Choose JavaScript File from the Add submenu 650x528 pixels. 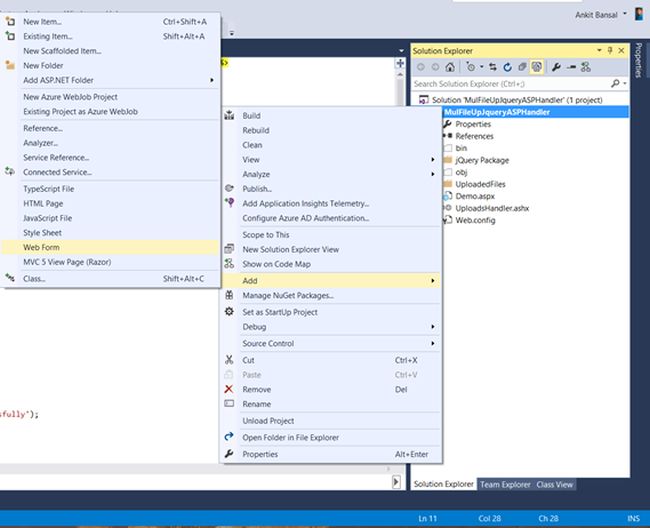tap(110, 218)
